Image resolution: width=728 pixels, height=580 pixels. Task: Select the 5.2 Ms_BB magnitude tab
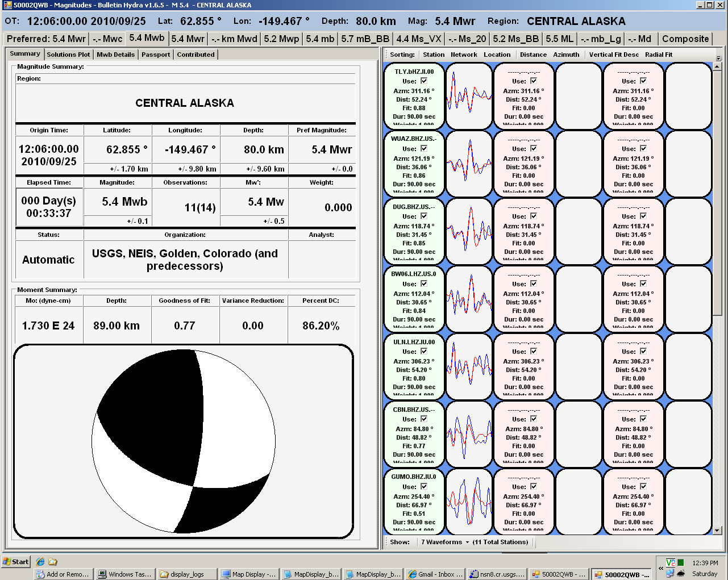coord(516,39)
